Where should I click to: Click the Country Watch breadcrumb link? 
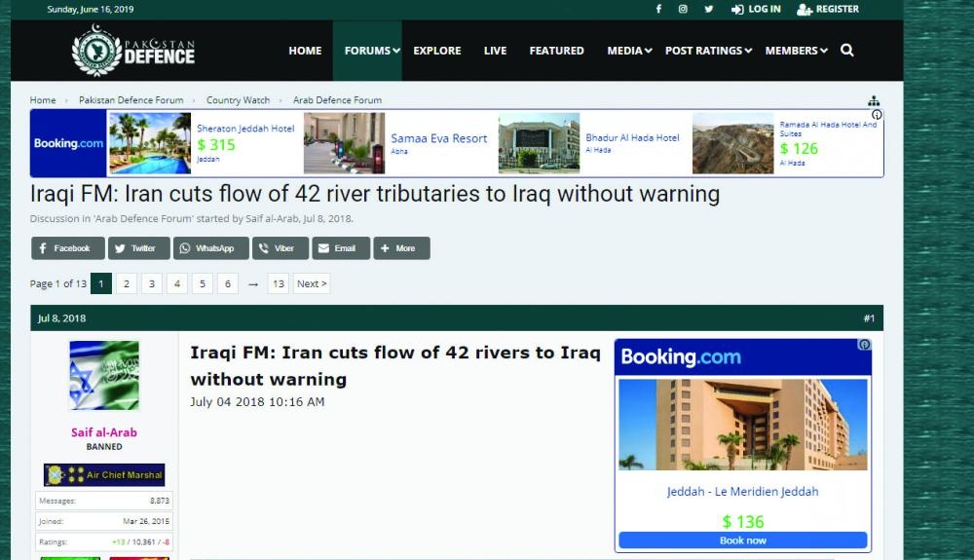[238, 100]
